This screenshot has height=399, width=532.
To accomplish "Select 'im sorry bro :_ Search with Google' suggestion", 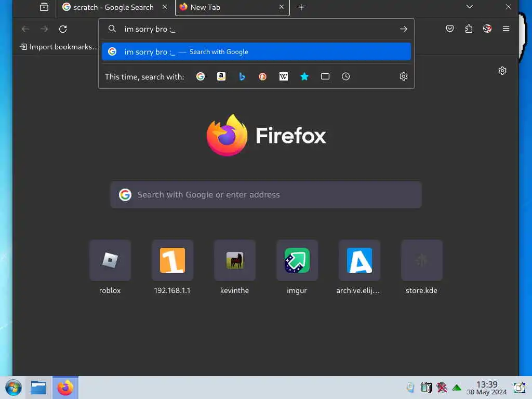I will click(x=256, y=51).
